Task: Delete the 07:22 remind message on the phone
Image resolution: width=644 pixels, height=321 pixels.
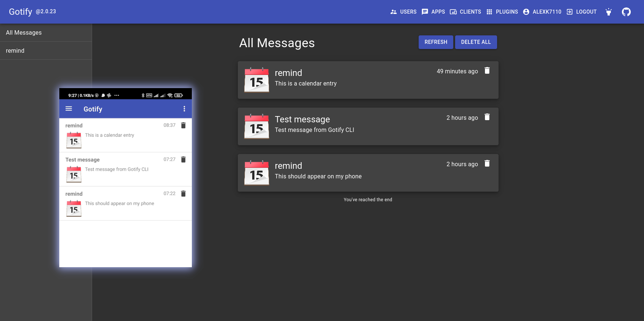Action: [x=183, y=193]
